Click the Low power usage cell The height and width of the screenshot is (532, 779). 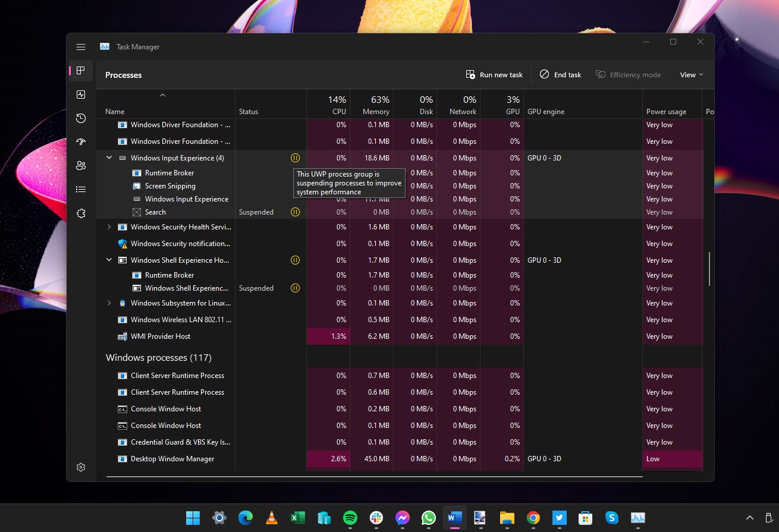(672, 459)
